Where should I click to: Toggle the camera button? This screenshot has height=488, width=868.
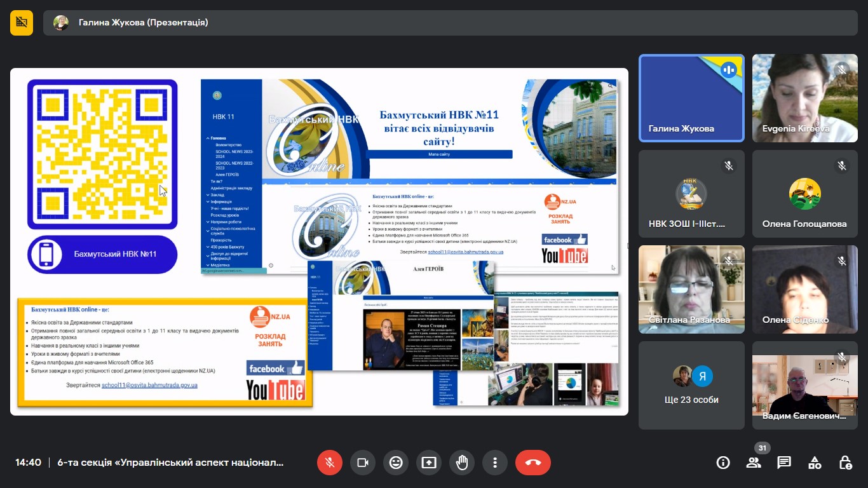click(363, 463)
